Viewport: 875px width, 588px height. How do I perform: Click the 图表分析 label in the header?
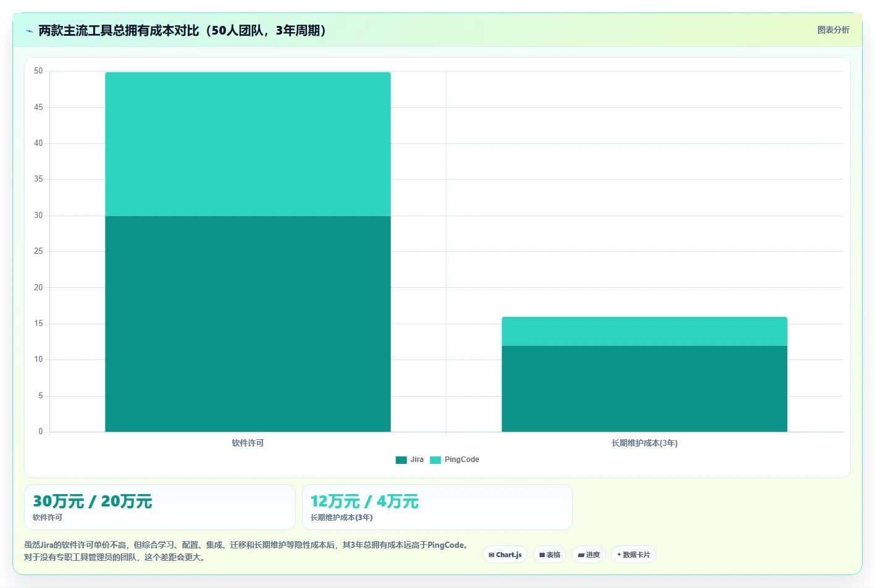pyautogui.click(x=833, y=30)
